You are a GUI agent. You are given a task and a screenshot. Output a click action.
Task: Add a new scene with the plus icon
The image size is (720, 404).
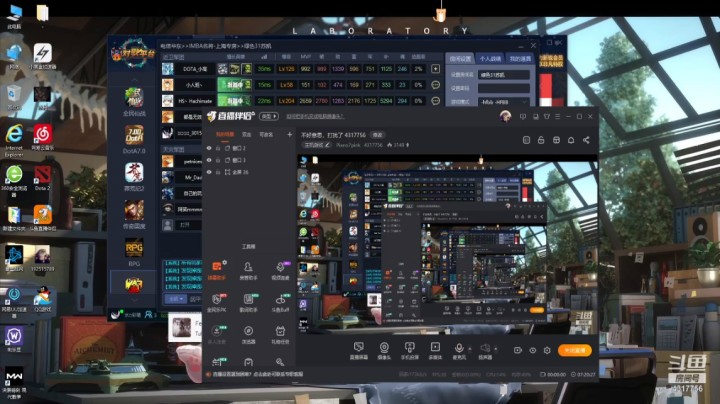289,135
